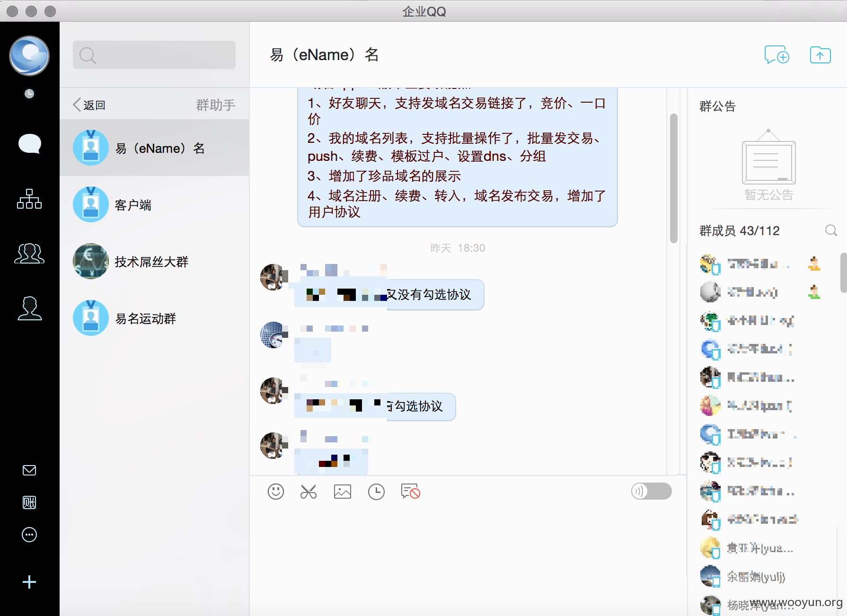Select the 易名运动群 group chat
Screen dimensions: 847x616
pyautogui.click(x=154, y=318)
